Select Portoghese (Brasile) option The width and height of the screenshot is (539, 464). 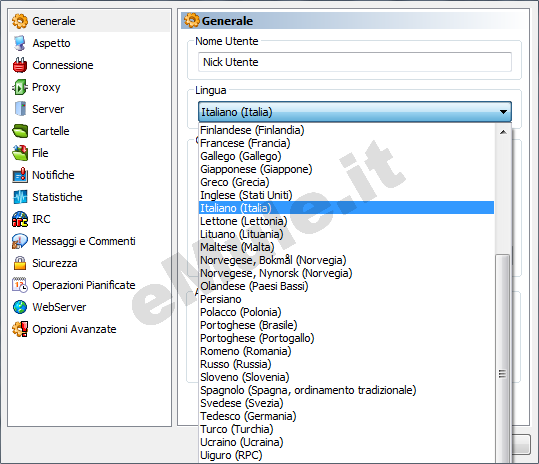pos(346,325)
